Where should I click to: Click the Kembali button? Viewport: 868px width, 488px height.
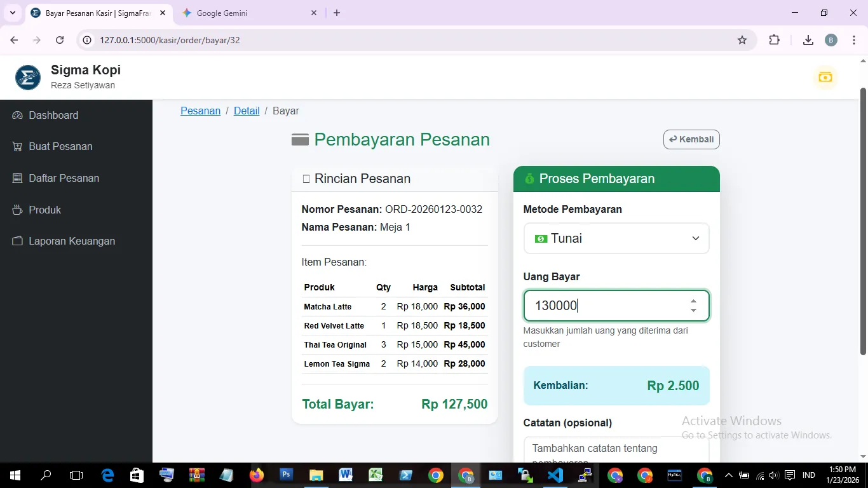691,139
